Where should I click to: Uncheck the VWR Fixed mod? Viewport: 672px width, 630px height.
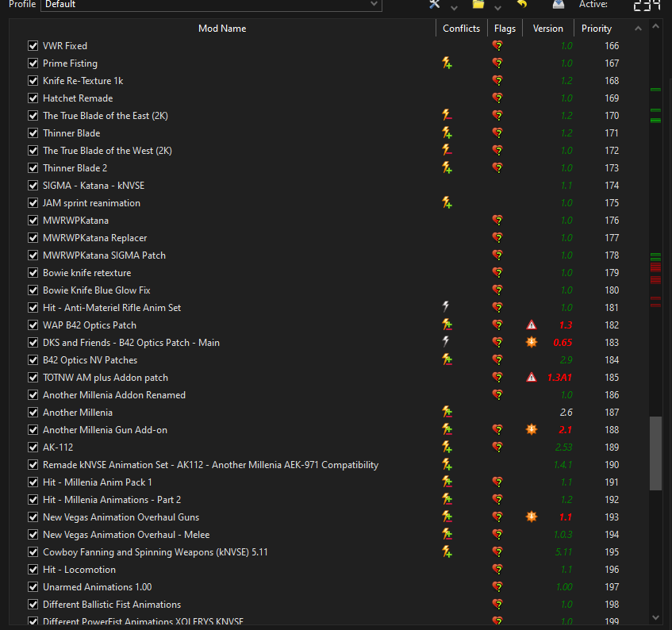point(33,46)
